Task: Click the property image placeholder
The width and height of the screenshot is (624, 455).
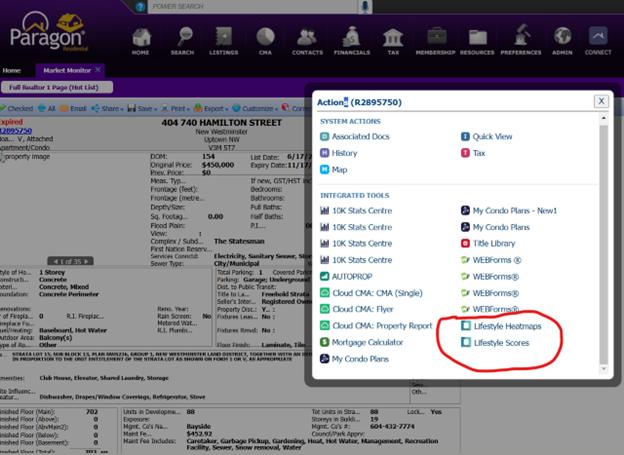Action: (x=25, y=157)
